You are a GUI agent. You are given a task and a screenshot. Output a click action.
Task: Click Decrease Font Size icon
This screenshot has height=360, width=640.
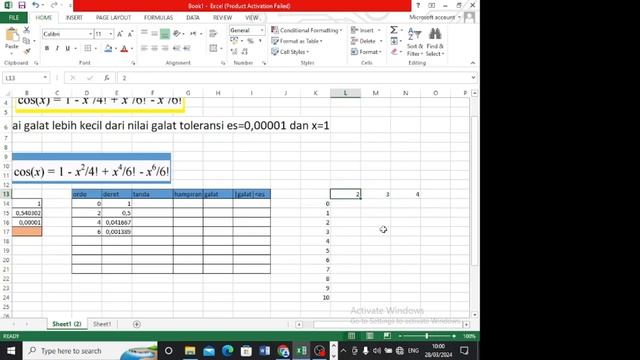point(130,34)
